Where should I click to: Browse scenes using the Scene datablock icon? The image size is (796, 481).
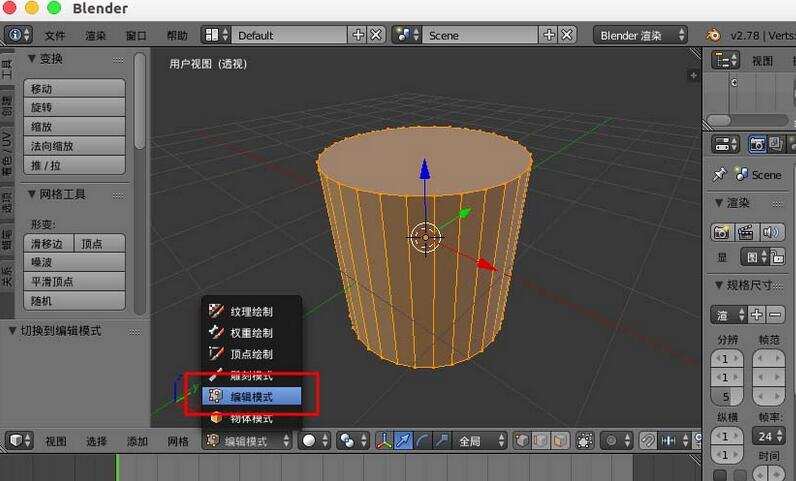(407, 35)
